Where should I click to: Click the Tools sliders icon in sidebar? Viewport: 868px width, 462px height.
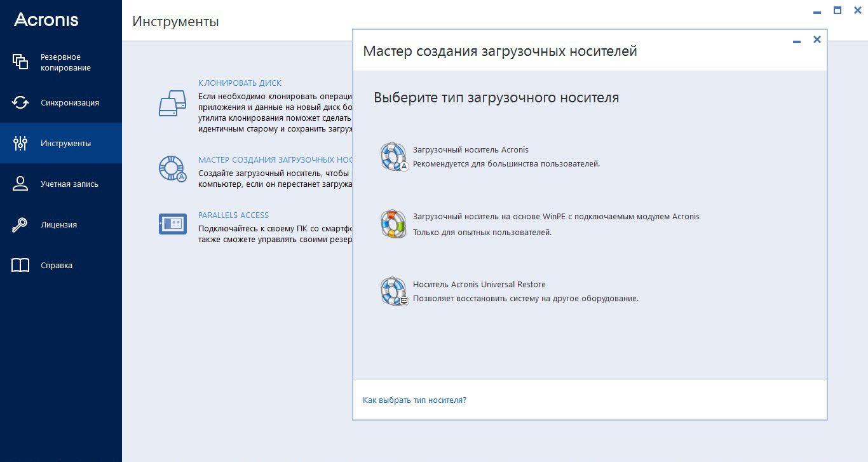[20, 143]
